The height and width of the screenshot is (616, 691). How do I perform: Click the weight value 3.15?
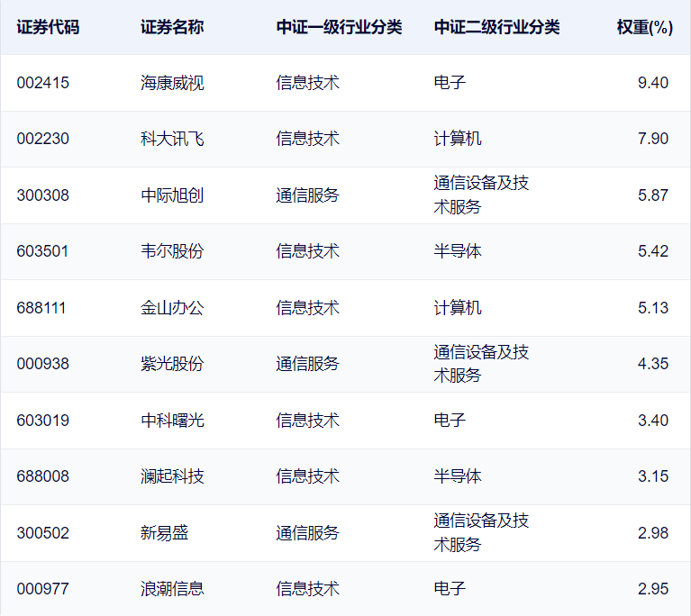click(653, 476)
